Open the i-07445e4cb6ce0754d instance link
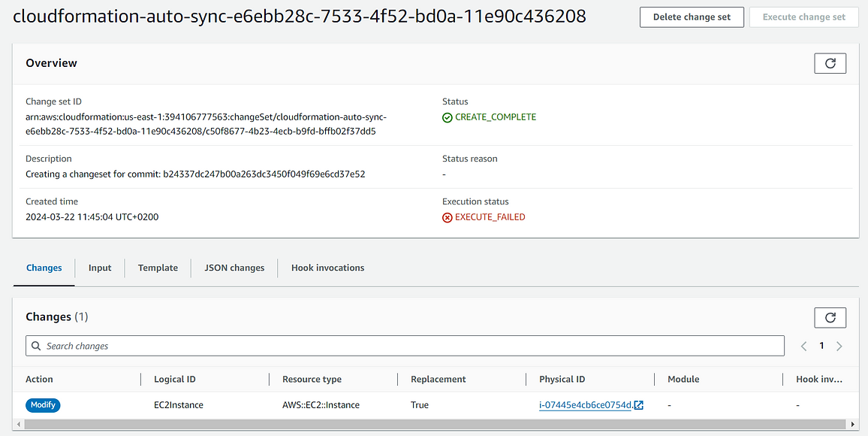Screen dimensions: 868x436 point(586,405)
